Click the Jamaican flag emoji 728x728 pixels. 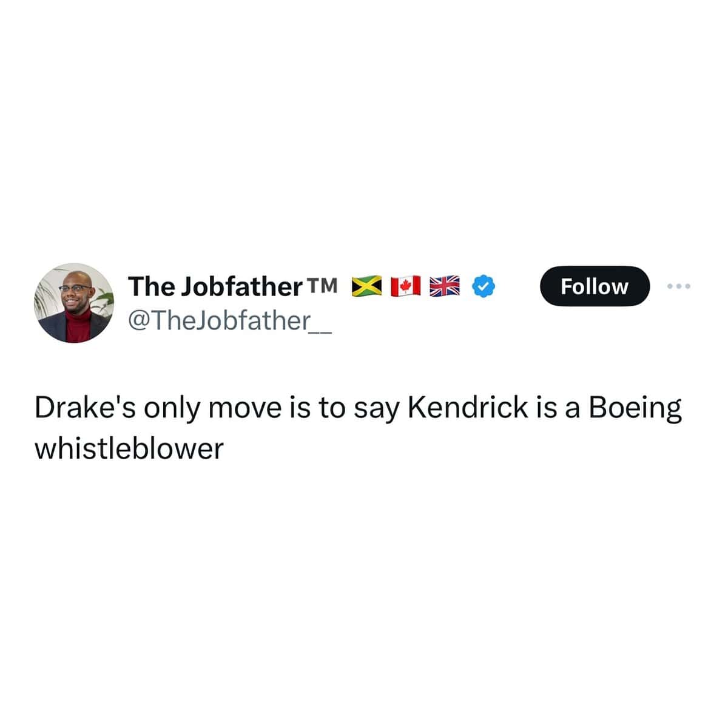tap(367, 286)
